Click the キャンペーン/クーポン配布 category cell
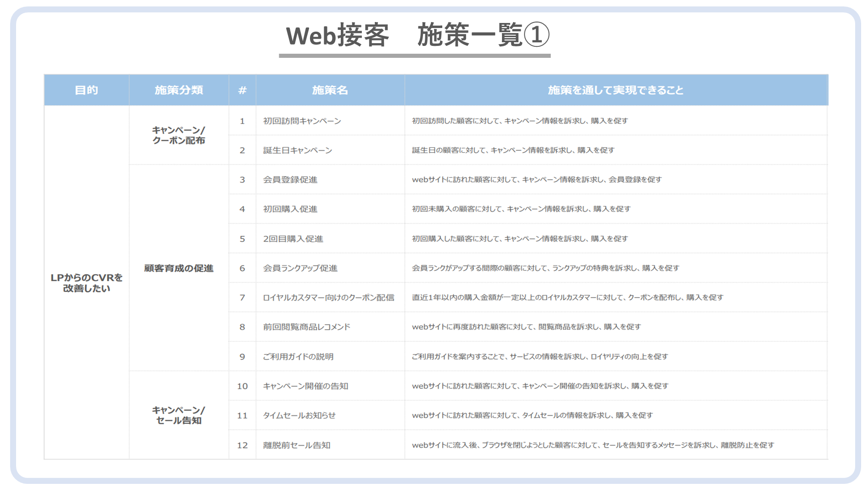The image size is (868, 488). click(179, 135)
